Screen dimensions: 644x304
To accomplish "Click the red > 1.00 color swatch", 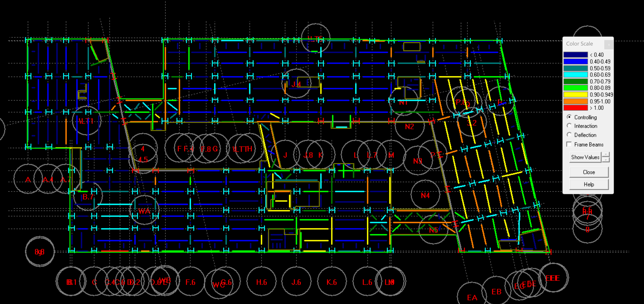I will pos(575,108).
